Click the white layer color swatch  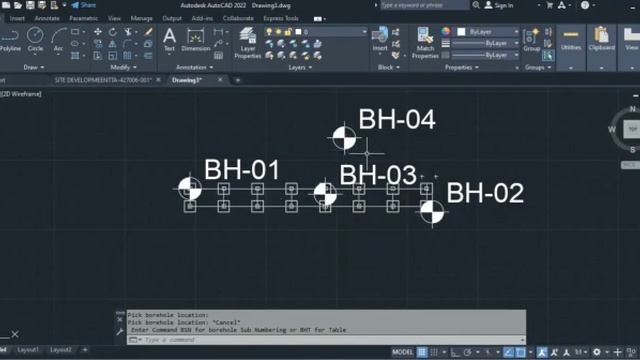(298, 32)
